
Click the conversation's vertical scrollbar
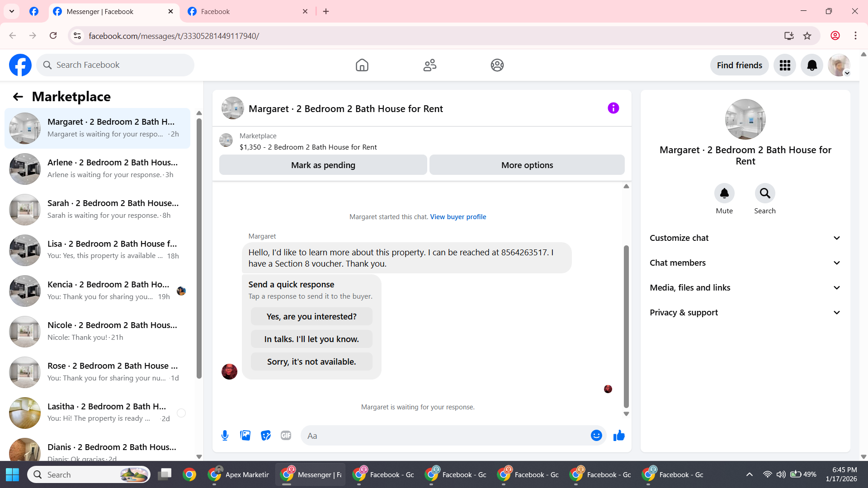point(626,325)
